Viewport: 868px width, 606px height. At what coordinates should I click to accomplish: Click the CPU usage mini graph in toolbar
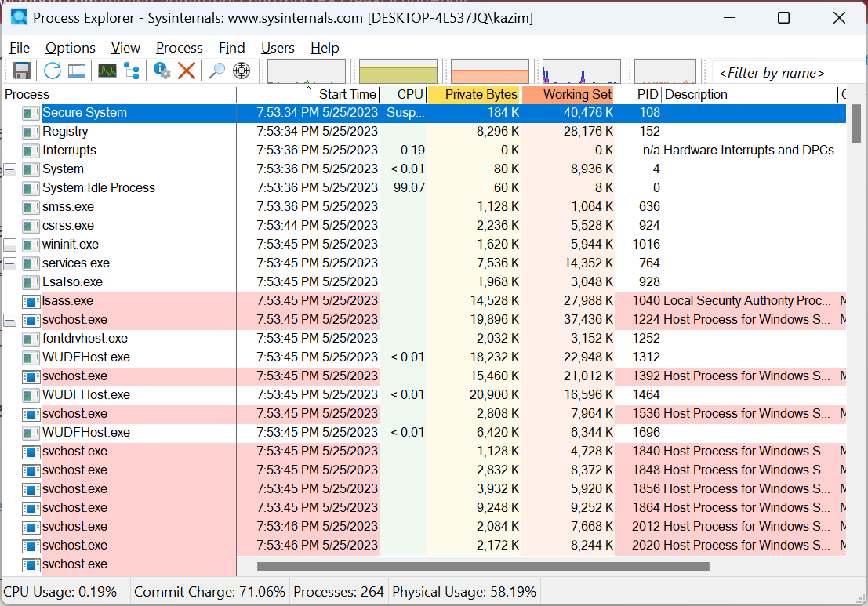307,71
